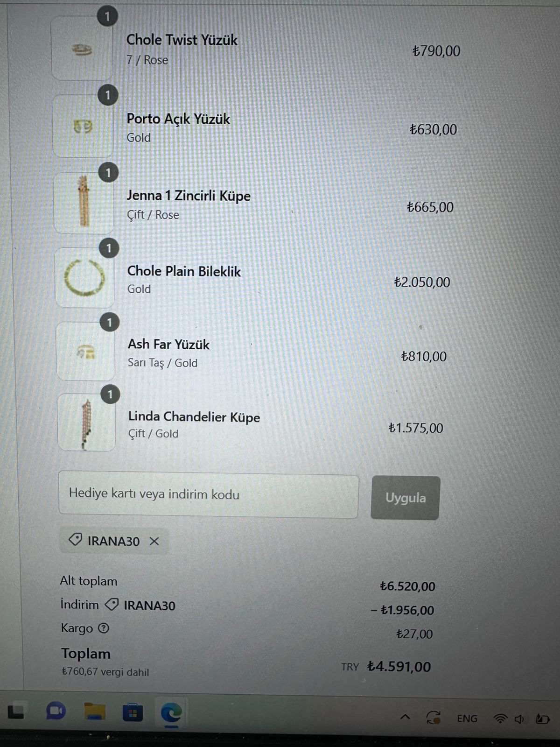Viewport: 560px width, 747px height.
Task: Click the Kargo help question mark icon
Action: (104, 628)
